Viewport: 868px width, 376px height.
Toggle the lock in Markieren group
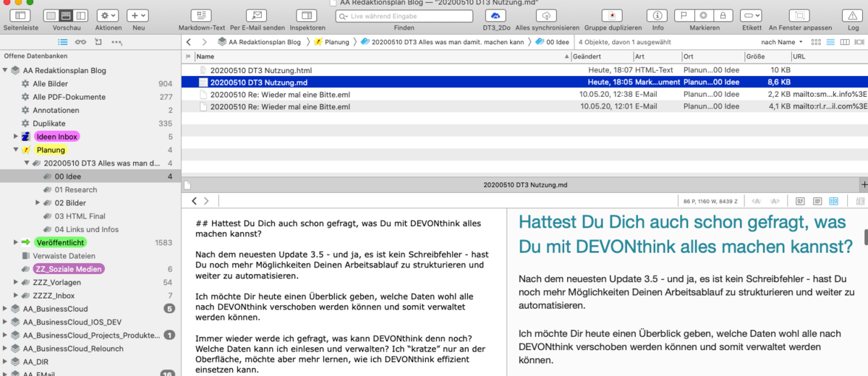[x=722, y=15]
